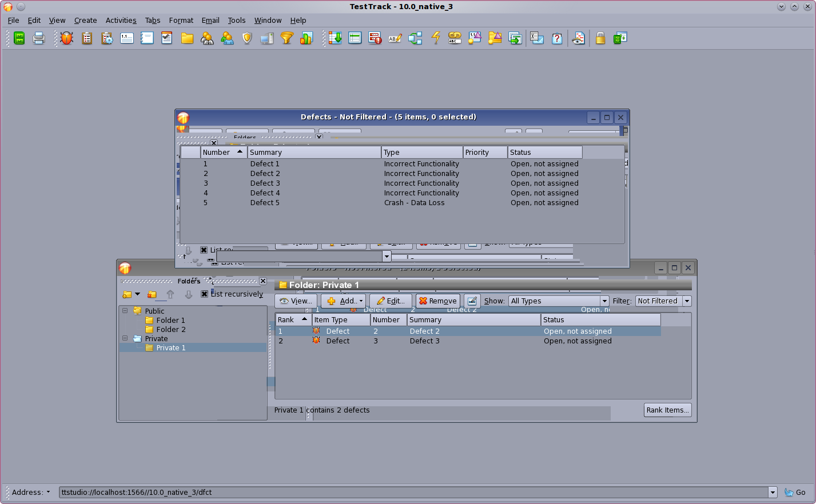Image resolution: width=816 pixels, height=504 pixels.
Task: Click the clipboard toolbar icon beside ladybug
Action: click(87, 38)
